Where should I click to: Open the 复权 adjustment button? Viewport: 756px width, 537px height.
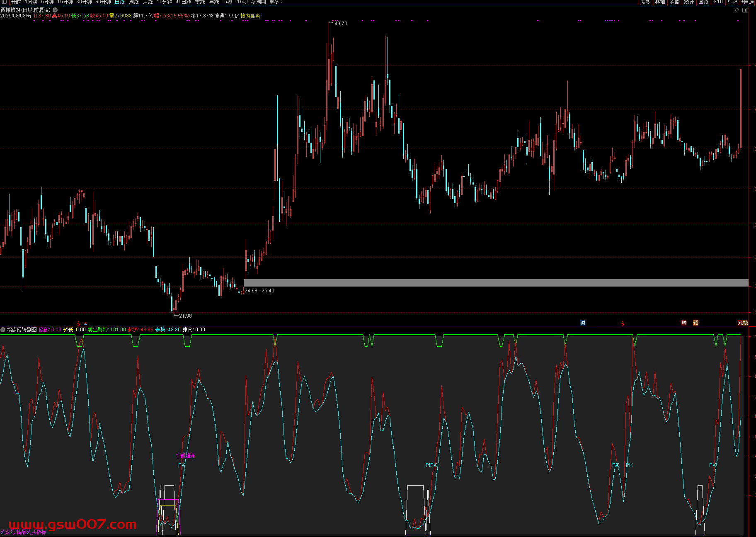pos(646,2)
